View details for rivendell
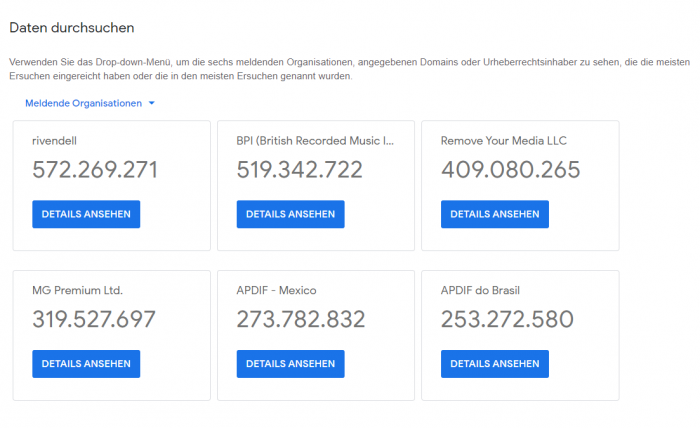The height and width of the screenshot is (428, 700). [x=86, y=214]
